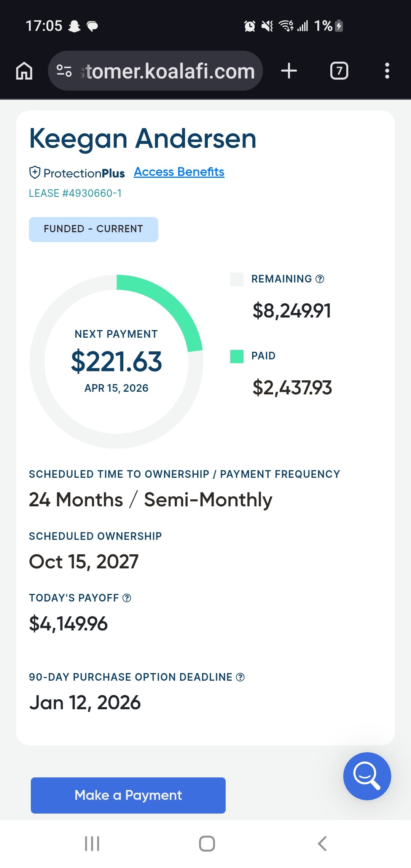411x868 pixels.
Task: Show help for Remaining balance
Action: pos(320,279)
